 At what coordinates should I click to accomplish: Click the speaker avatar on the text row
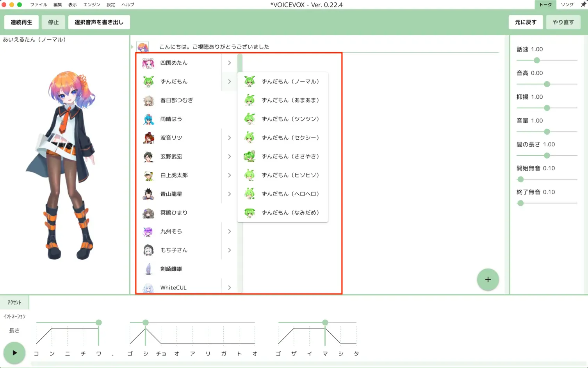pos(143,47)
